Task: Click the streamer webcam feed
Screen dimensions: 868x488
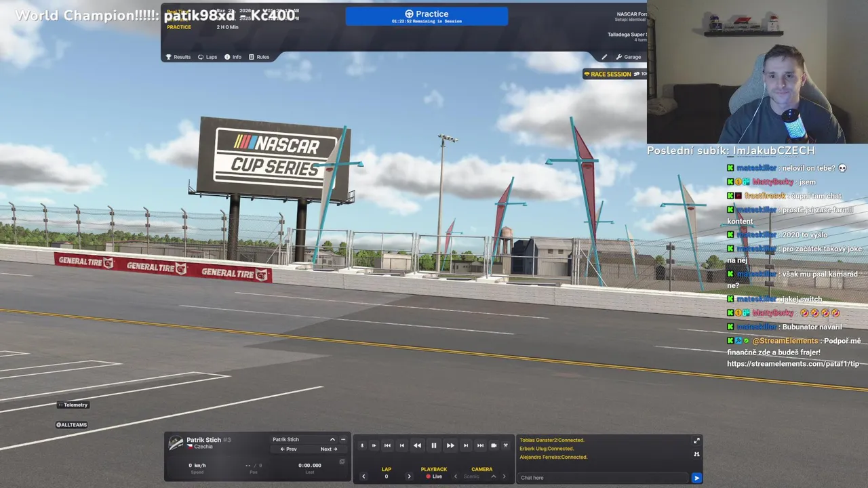Action: tap(757, 72)
